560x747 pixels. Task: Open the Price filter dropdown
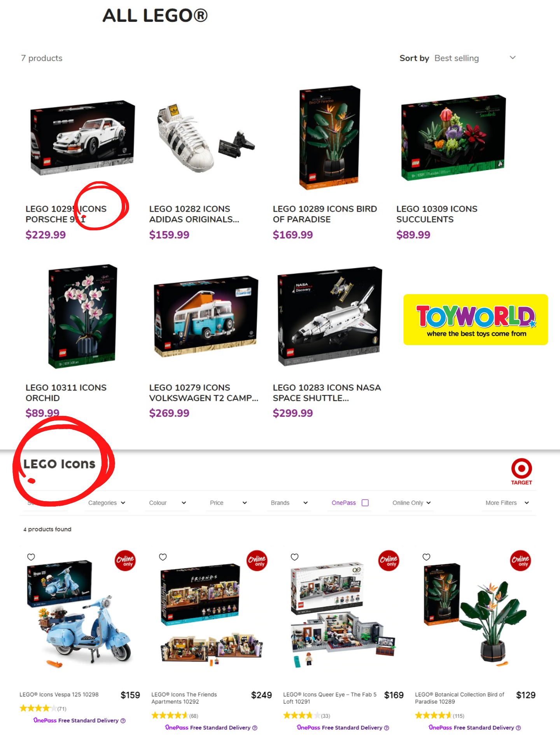click(229, 503)
